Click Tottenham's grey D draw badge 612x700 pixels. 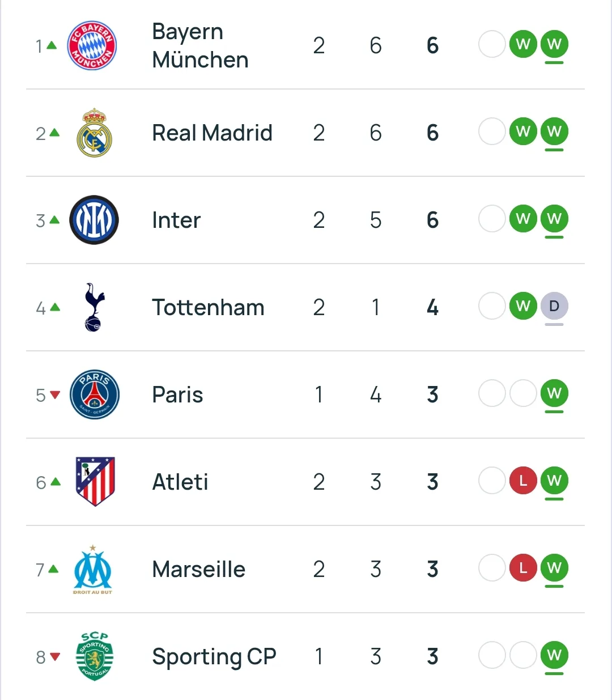[554, 307]
